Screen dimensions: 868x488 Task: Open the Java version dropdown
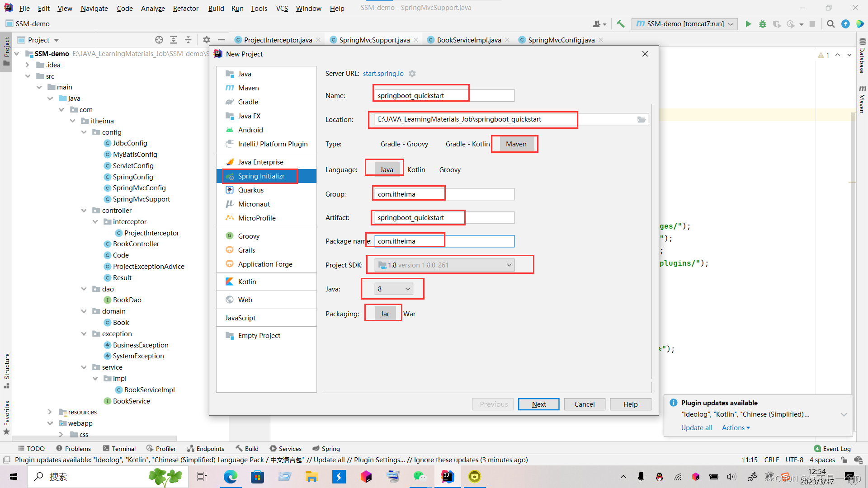pyautogui.click(x=394, y=289)
